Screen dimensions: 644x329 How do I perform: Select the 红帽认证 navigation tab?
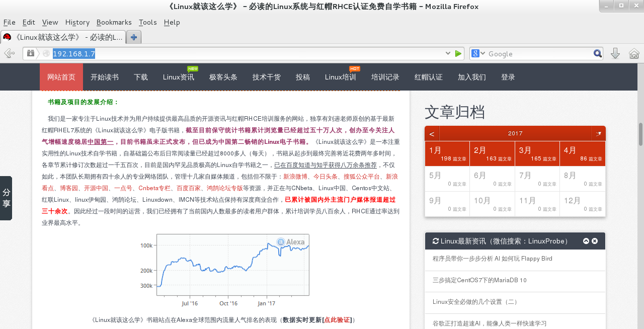click(x=428, y=77)
